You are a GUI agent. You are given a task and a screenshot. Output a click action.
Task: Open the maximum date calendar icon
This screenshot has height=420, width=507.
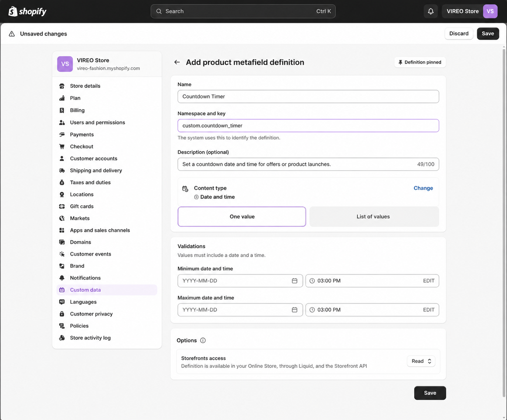295,310
